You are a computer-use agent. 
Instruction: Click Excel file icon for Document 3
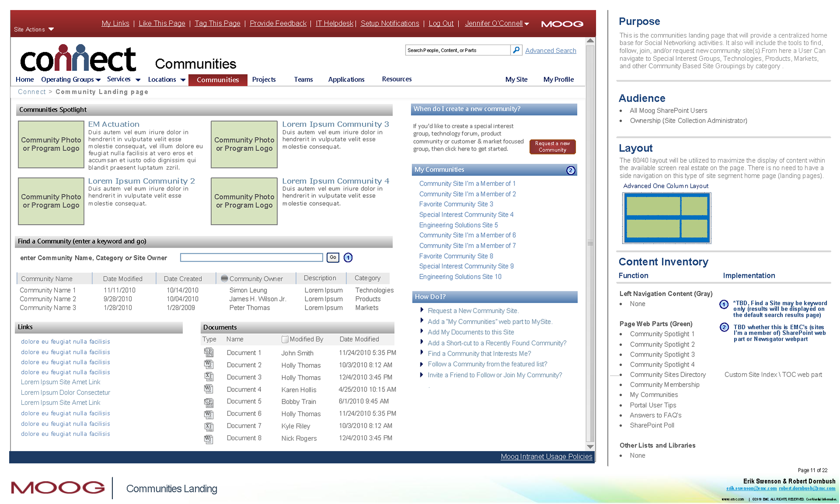pos(209,377)
